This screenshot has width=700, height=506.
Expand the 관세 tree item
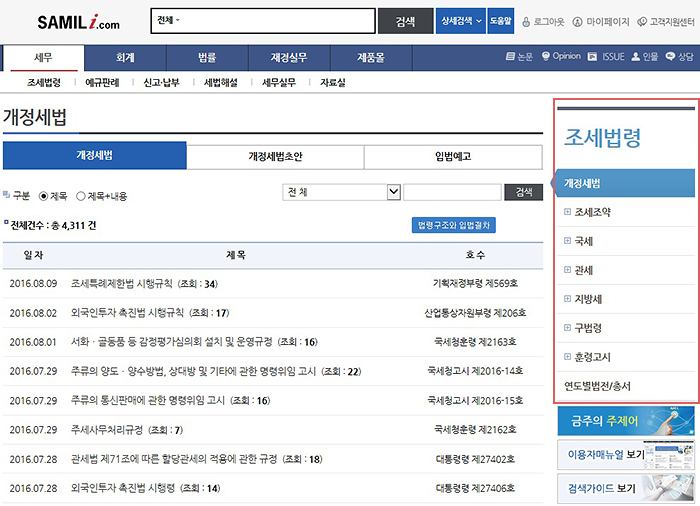(x=567, y=270)
